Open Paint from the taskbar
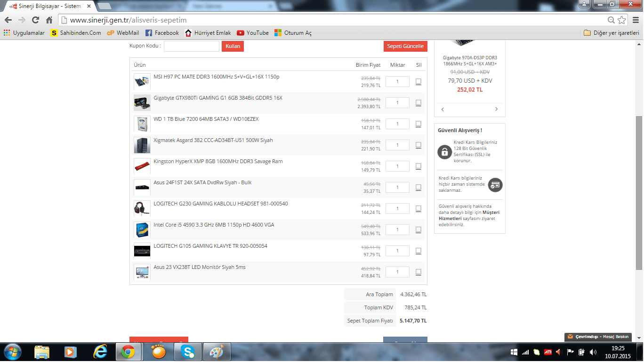The image size is (644, 362). 217,352
